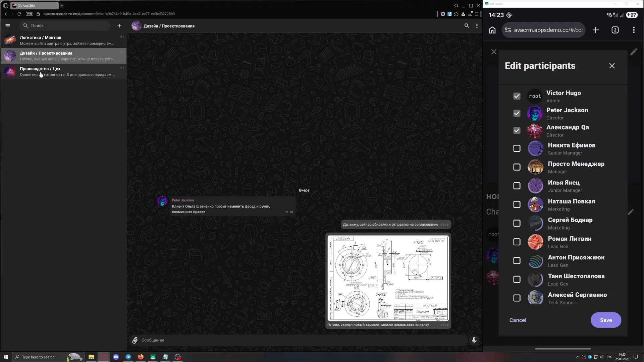Check the Никита Ефимов checkbox

coord(517,148)
